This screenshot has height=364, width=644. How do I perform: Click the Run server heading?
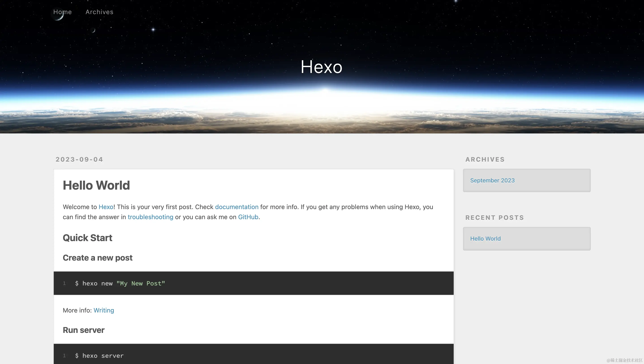click(84, 330)
